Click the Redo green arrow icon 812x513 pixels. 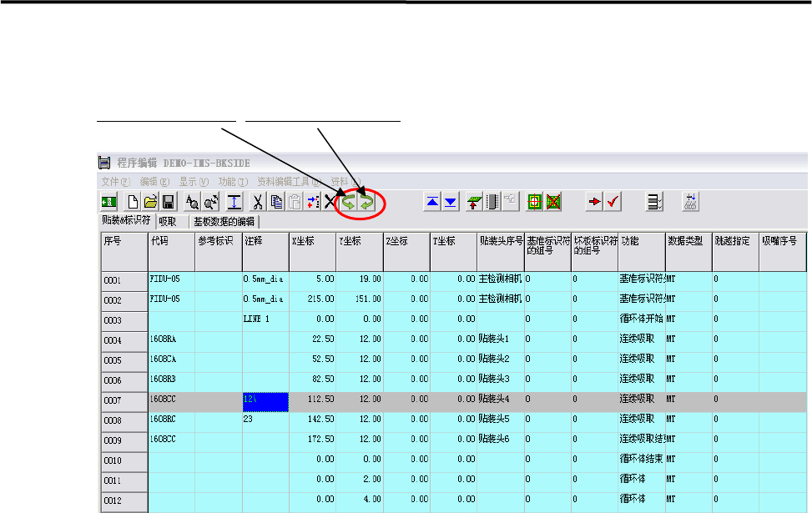366,201
